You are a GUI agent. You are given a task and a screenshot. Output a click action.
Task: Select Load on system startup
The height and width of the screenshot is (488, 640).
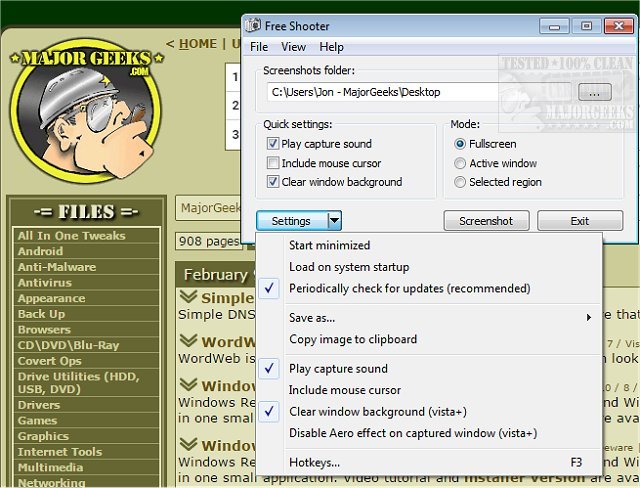429,267
